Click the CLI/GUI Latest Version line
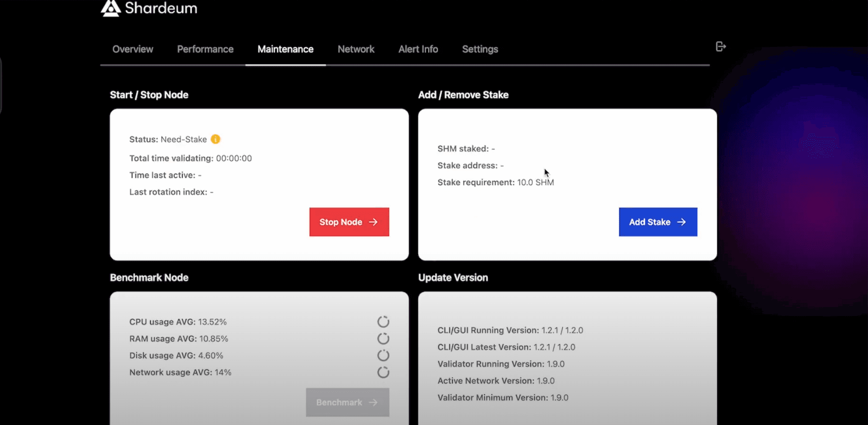Image resolution: width=868 pixels, height=425 pixels. (506, 347)
